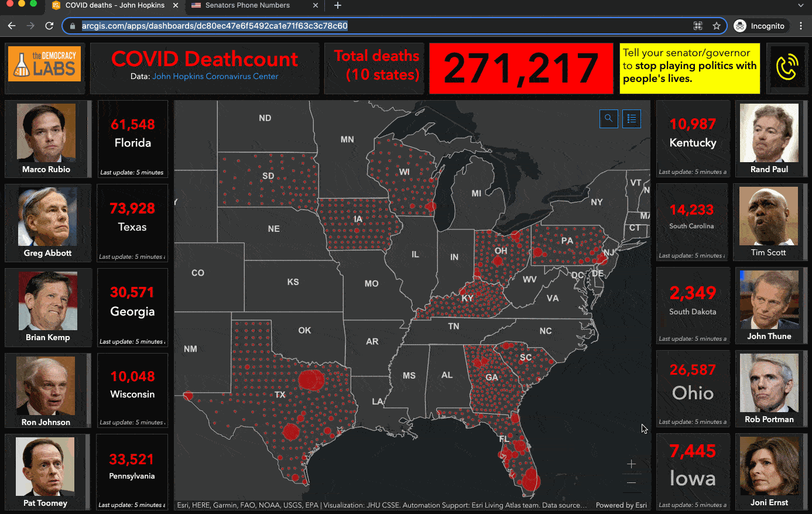Click the Ohio 26,587 count

(693, 370)
